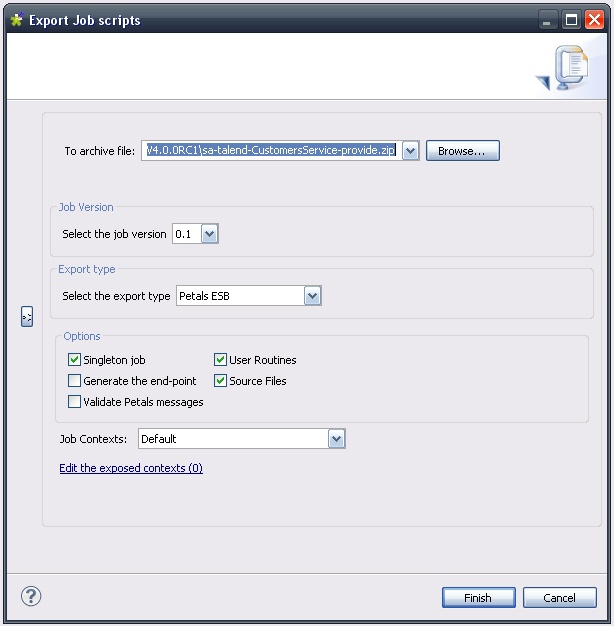Image resolution: width=614 pixels, height=626 pixels.
Task: Click in the archive file path field
Action: [x=270, y=151]
